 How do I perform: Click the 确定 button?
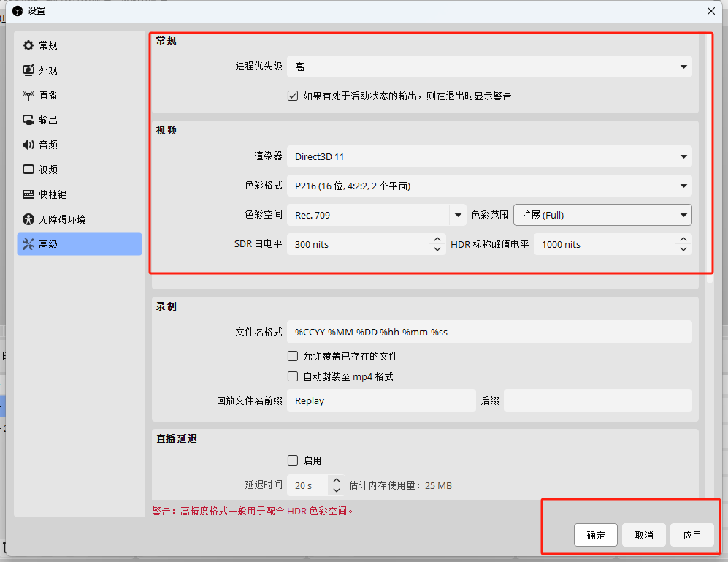[596, 535]
